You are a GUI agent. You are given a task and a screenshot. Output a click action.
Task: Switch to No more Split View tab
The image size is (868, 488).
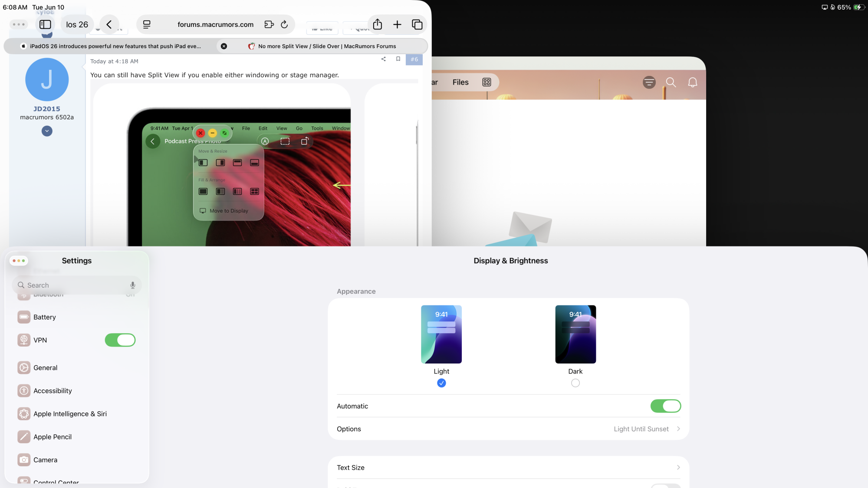[322, 46]
